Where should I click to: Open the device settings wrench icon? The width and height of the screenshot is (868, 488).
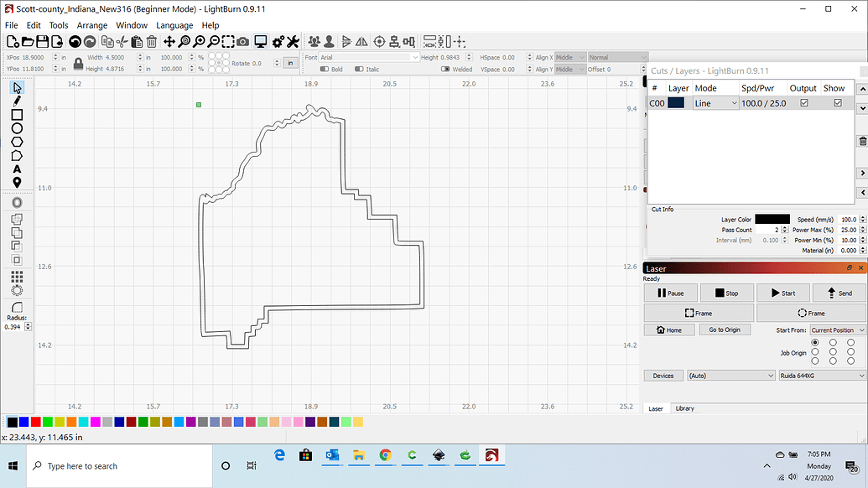(x=292, y=41)
